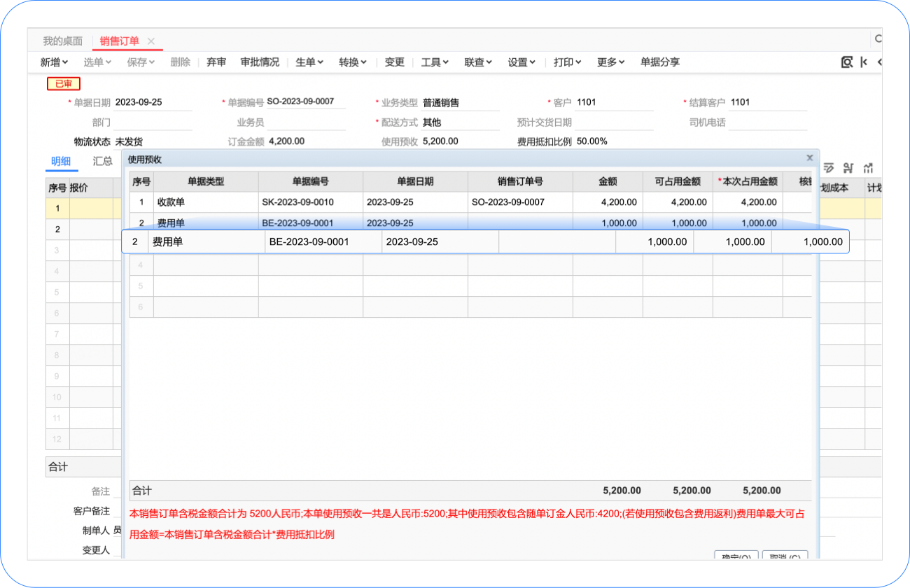Image resolution: width=910 pixels, height=588 pixels.
Task: Click the document search icon in toolbar
Action: coord(847,62)
